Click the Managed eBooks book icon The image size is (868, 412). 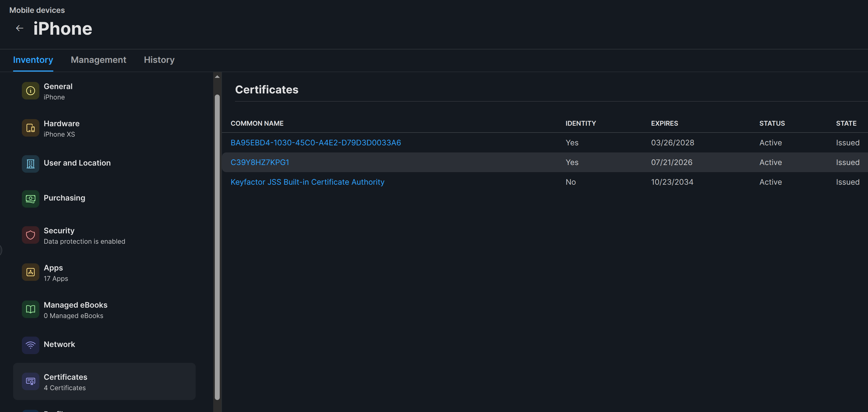30,309
